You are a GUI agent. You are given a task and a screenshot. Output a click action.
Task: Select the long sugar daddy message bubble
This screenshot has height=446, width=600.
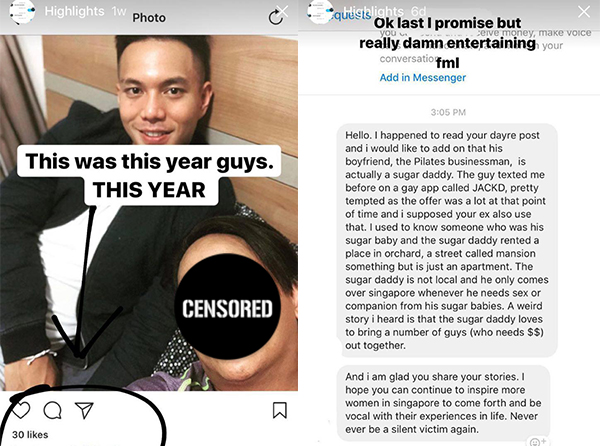click(x=447, y=240)
